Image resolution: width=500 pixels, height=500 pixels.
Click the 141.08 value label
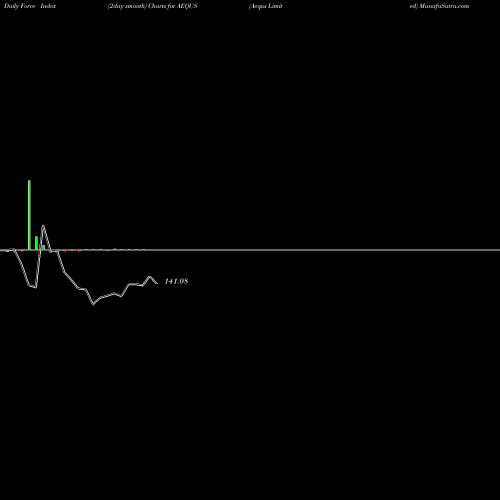176,281
